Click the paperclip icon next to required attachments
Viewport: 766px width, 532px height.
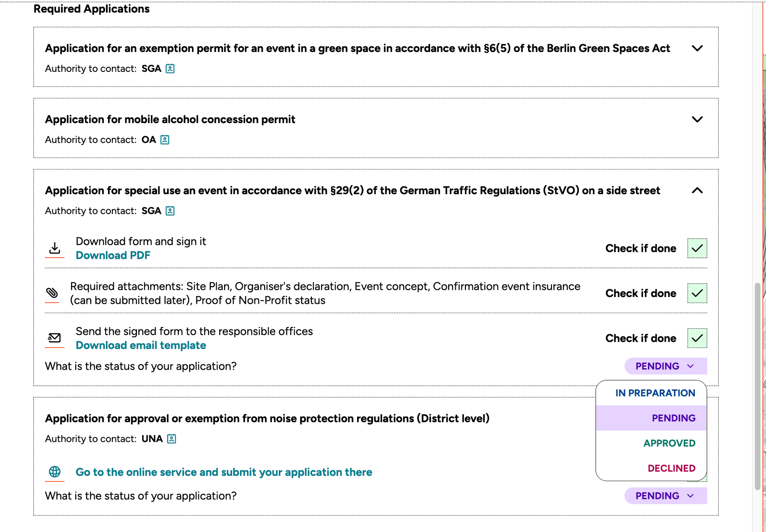point(53,293)
